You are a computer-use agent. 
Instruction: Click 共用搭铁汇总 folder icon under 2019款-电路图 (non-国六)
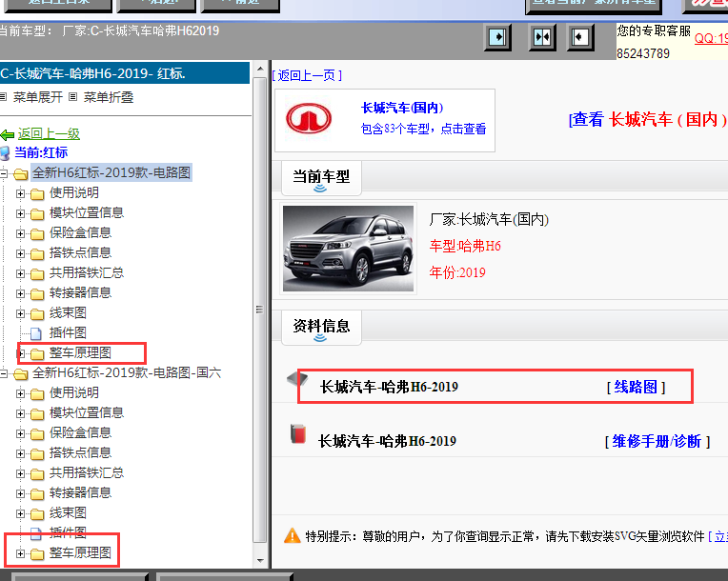pos(37,273)
